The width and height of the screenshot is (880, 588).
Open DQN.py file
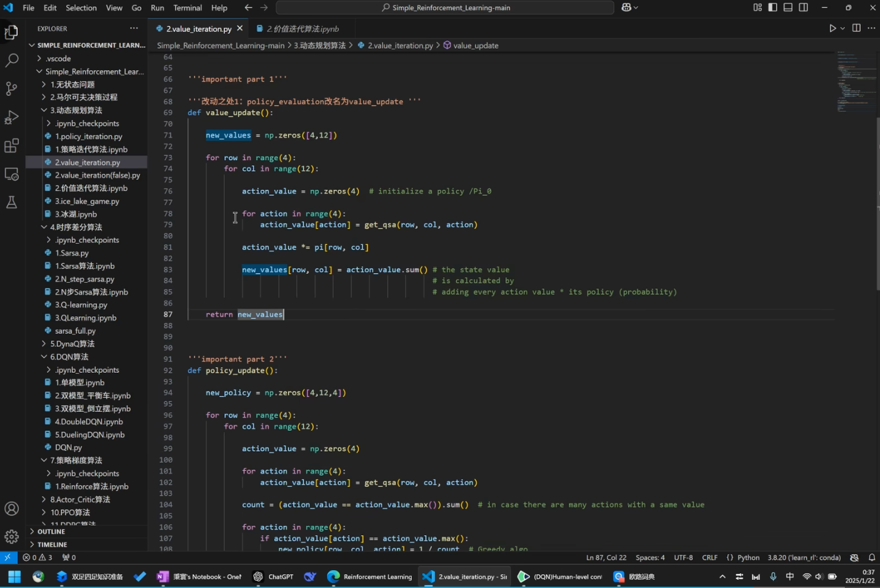point(86,447)
